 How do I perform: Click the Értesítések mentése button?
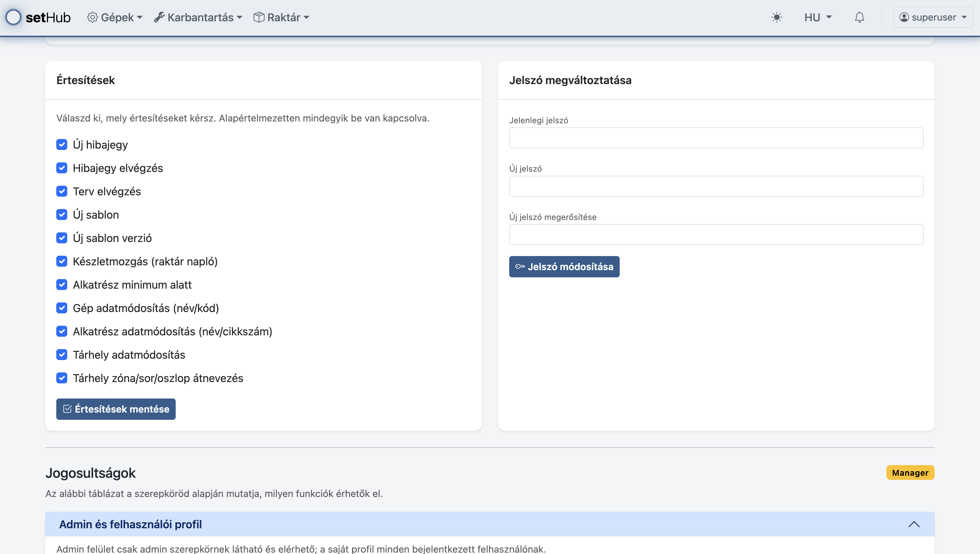(116, 409)
